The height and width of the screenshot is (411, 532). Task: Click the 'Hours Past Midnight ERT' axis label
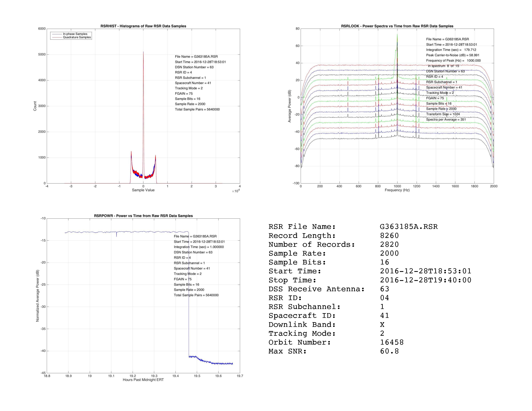pos(143,380)
